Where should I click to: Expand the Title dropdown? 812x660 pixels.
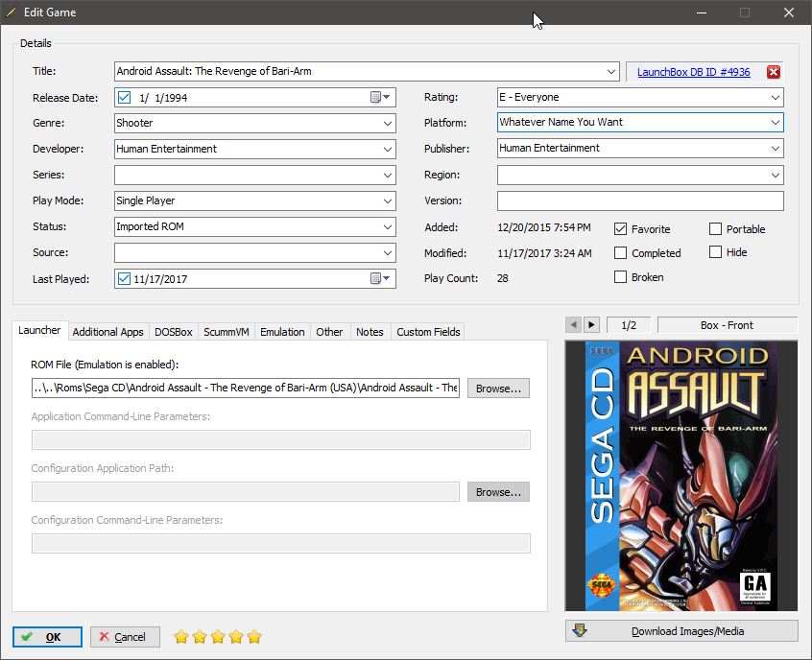pos(611,71)
